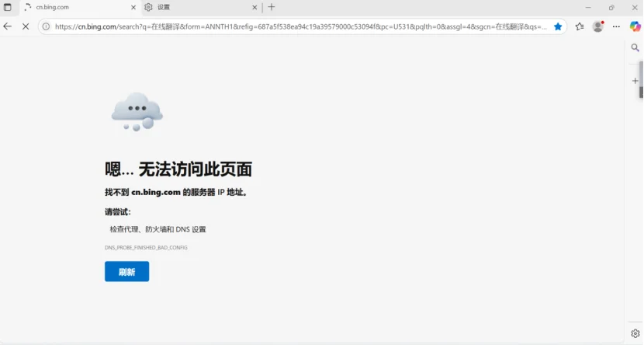
Task: Restore down the browser window
Action: coord(611,8)
